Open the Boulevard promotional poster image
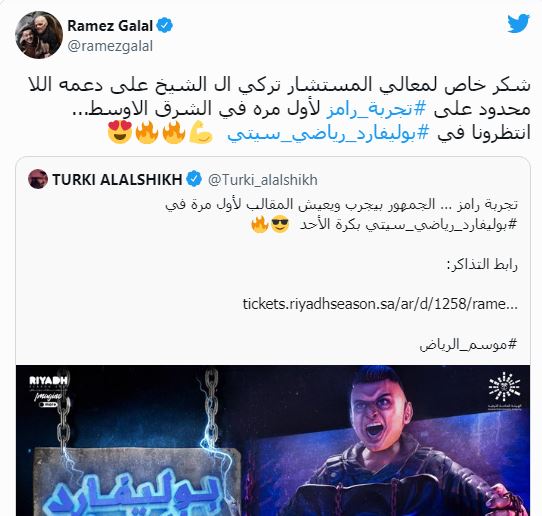This screenshot has width=542, height=516. (273, 440)
